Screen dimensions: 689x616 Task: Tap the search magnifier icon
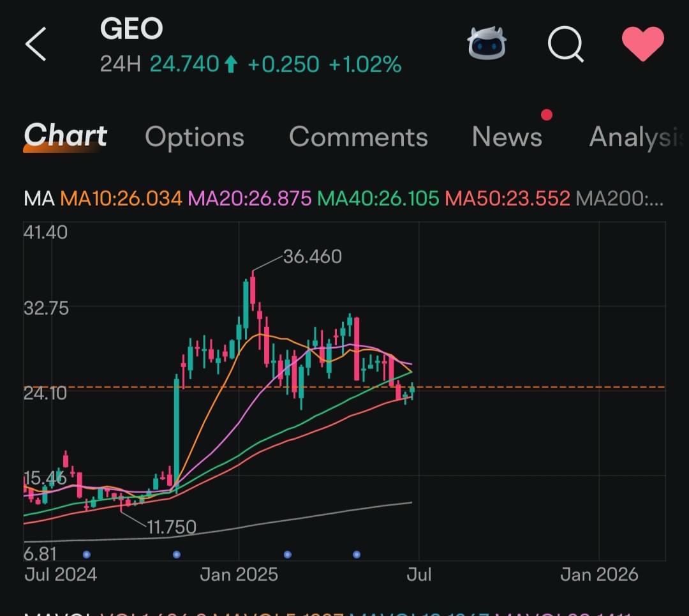click(565, 44)
